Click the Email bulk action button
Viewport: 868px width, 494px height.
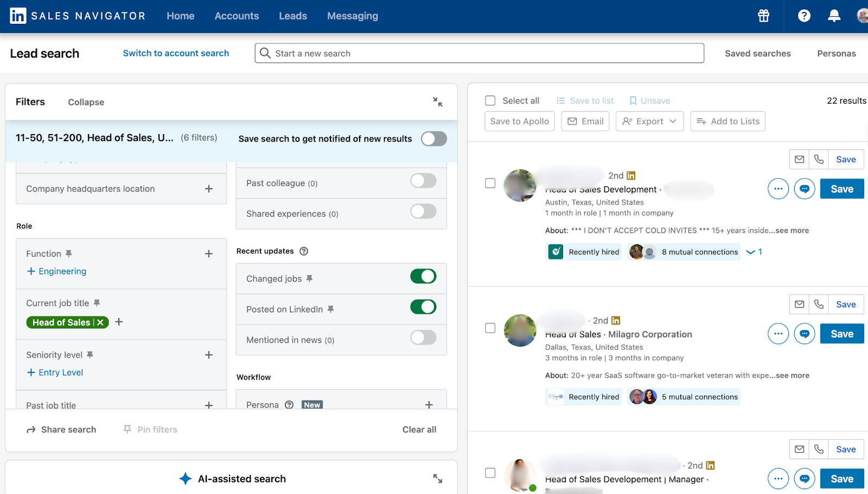pos(585,121)
